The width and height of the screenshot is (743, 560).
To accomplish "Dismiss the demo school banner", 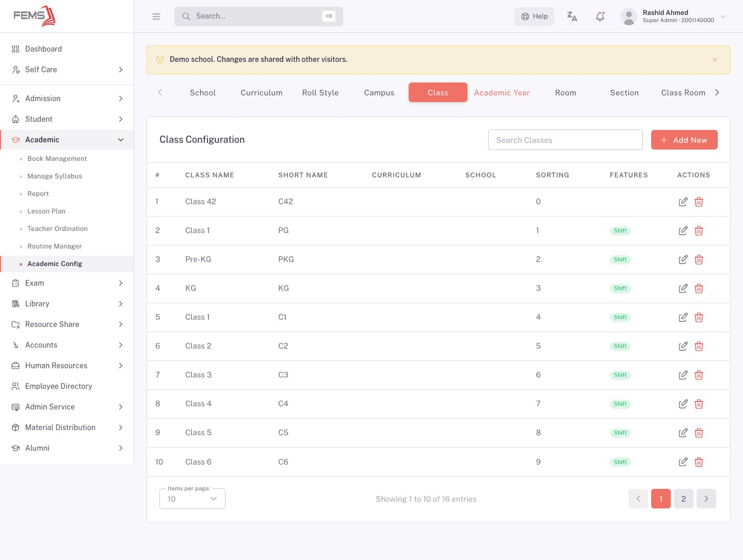I will (715, 59).
